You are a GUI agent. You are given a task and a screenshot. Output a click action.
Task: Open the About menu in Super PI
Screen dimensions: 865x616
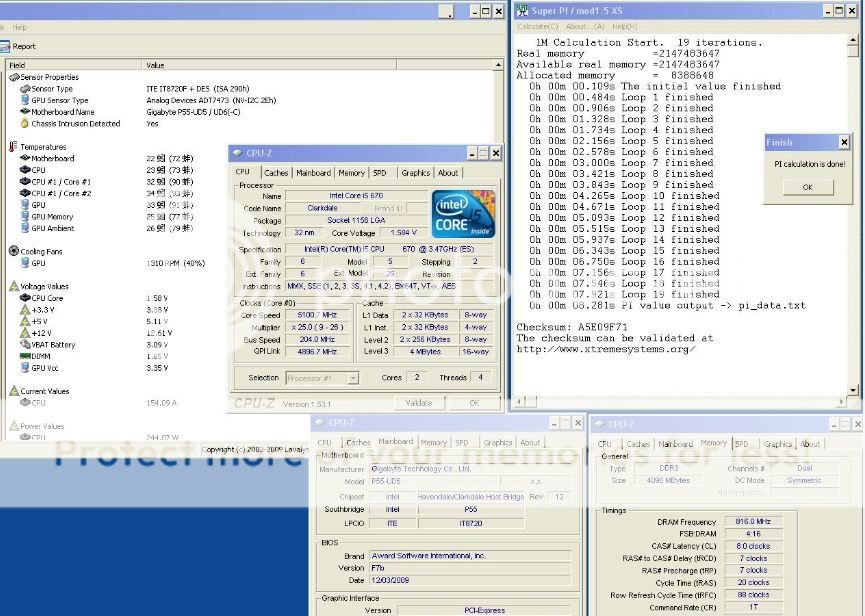click(x=585, y=26)
